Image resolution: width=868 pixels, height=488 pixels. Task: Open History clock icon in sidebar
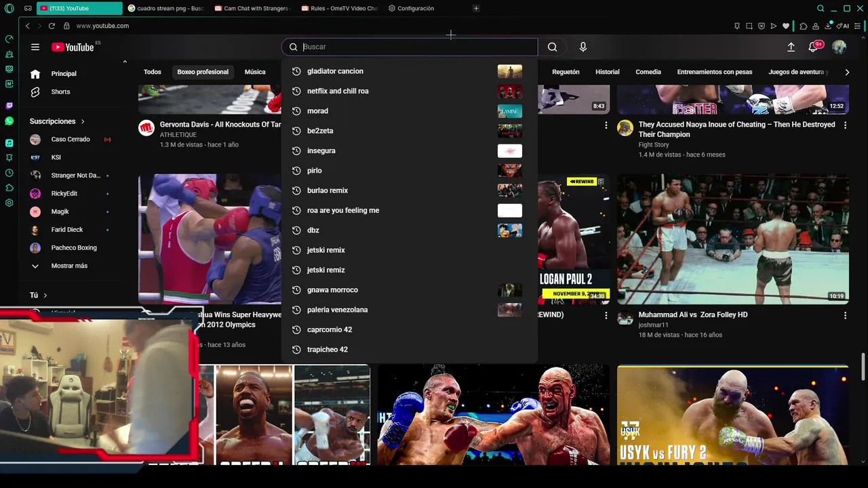pyautogui.click(x=9, y=173)
